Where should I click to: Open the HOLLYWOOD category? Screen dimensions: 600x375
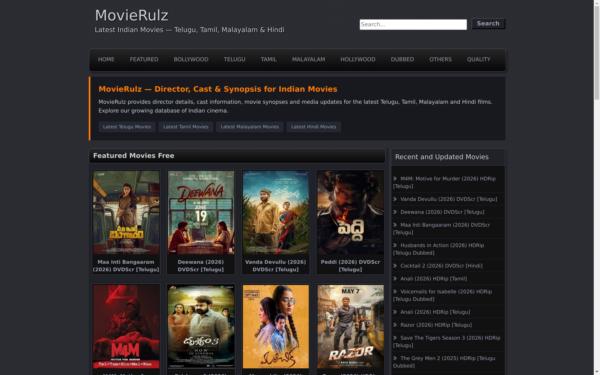[x=358, y=59]
